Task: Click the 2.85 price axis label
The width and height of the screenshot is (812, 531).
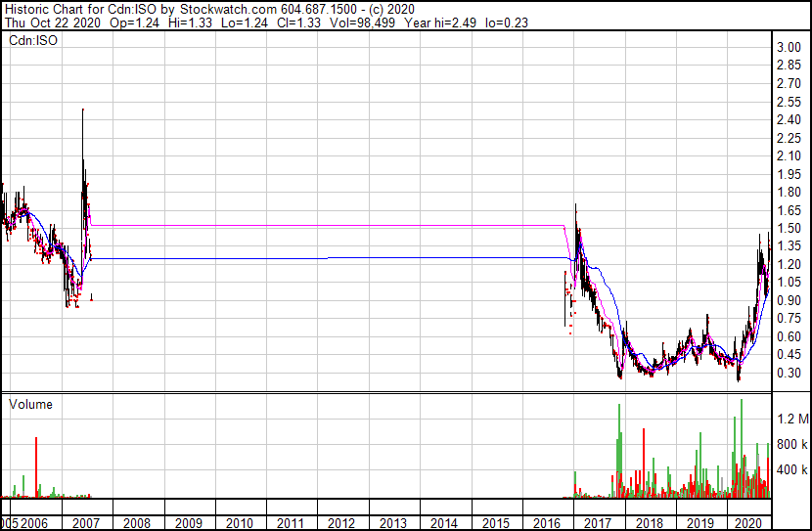Action: click(x=789, y=66)
